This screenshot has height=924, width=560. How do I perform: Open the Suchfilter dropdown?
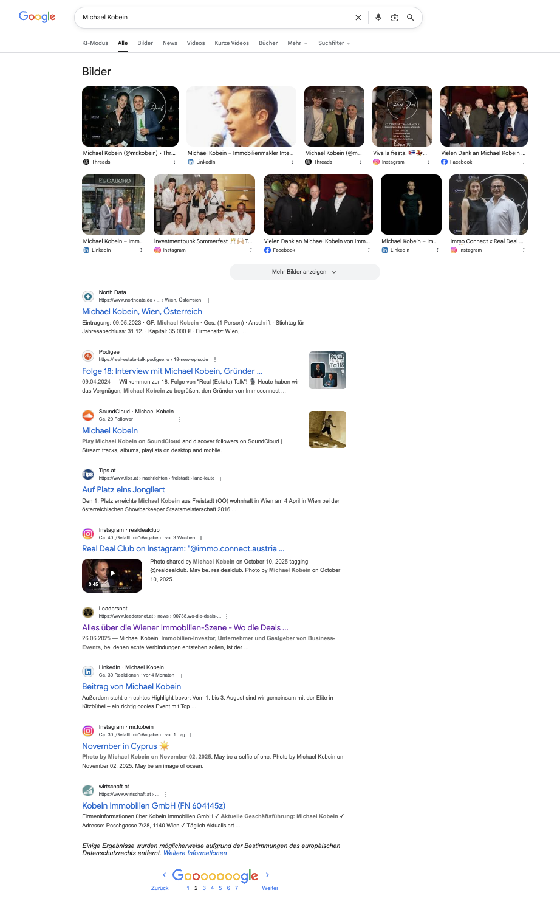point(333,43)
